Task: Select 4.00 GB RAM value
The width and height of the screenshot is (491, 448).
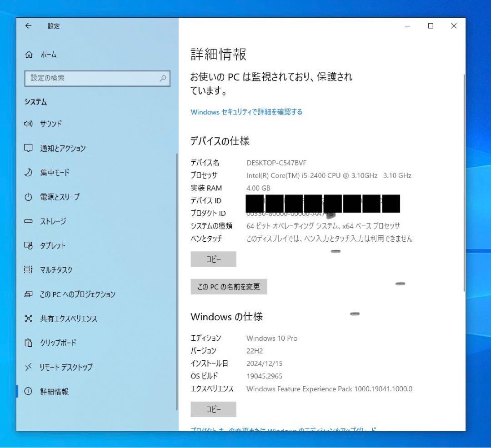Action: [258, 188]
